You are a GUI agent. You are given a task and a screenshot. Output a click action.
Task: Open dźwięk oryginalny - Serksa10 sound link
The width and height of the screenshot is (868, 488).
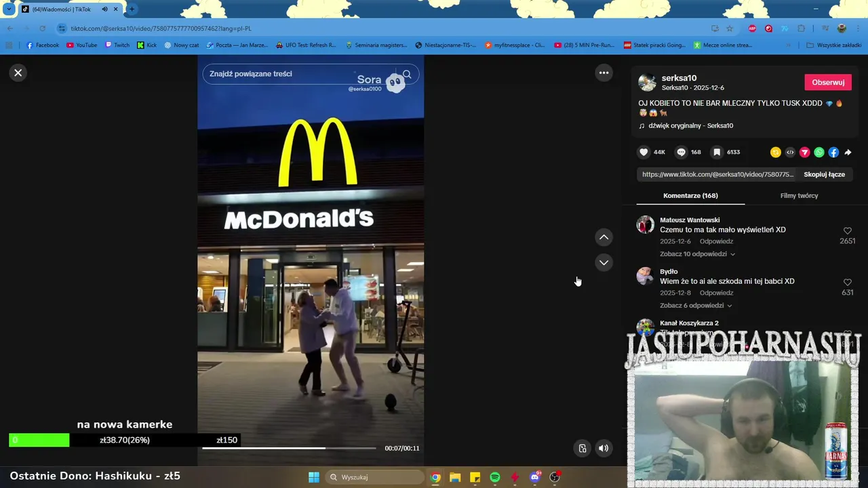point(690,125)
